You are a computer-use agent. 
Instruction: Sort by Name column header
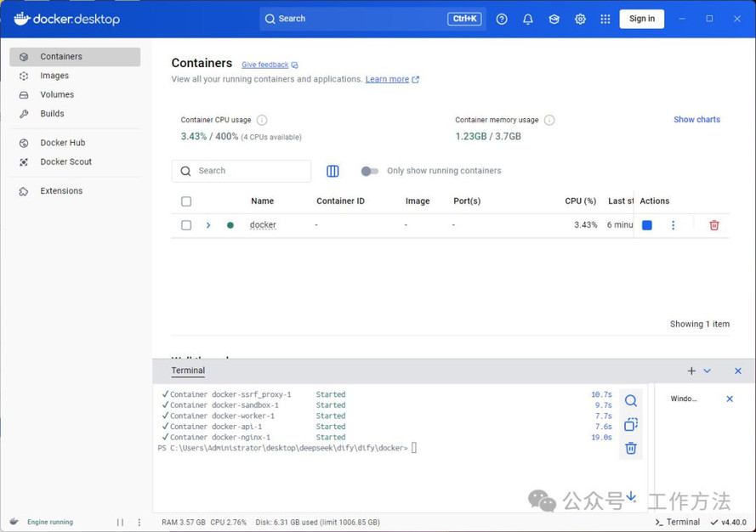[262, 201]
